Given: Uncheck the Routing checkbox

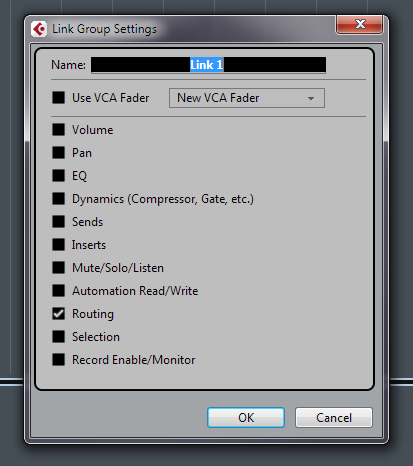Looking at the screenshot, I should [58, 314].
